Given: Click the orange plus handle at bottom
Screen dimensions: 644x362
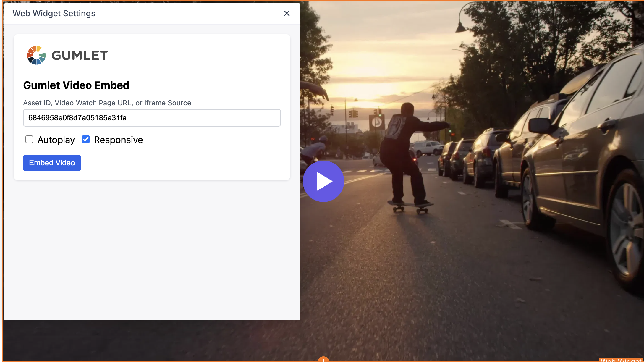Looking at the screenshot, I should pyautogui.click(x=323, y=360).
